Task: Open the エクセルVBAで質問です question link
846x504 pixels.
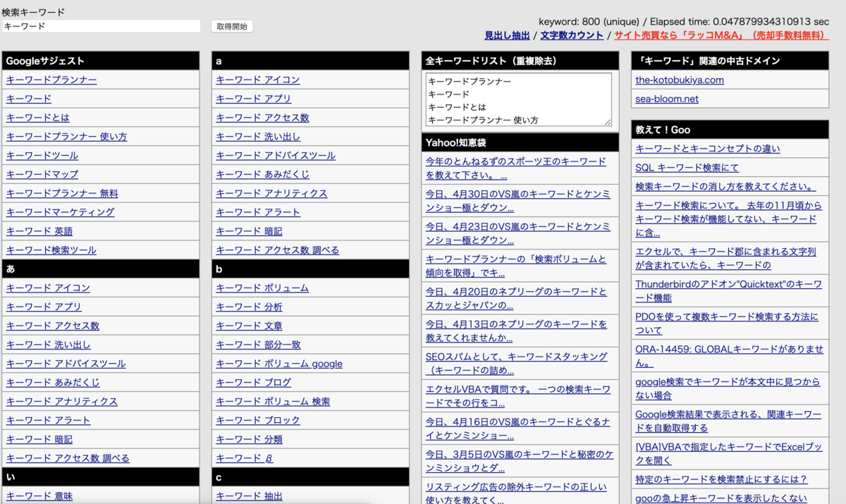Action: click(x=518, y=395)
